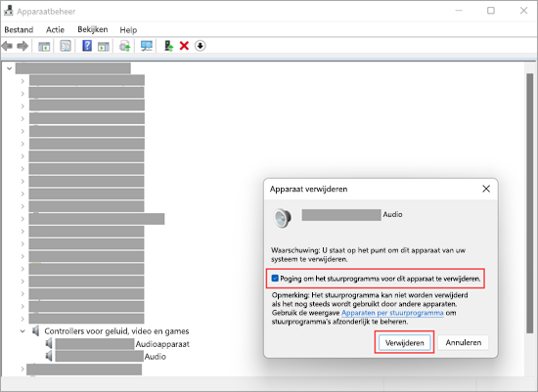Select the tree device ending in 'Audio'

(x=111, y=357)
